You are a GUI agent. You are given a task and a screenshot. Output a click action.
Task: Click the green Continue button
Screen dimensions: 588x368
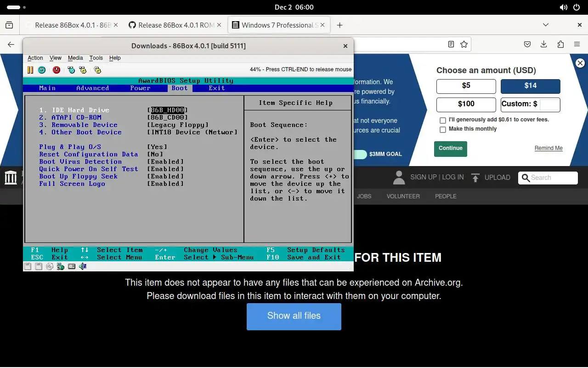tap(451, 149)
